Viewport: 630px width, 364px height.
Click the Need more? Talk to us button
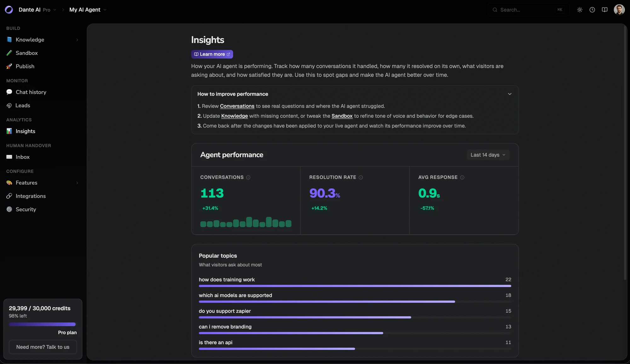(43, 347)
